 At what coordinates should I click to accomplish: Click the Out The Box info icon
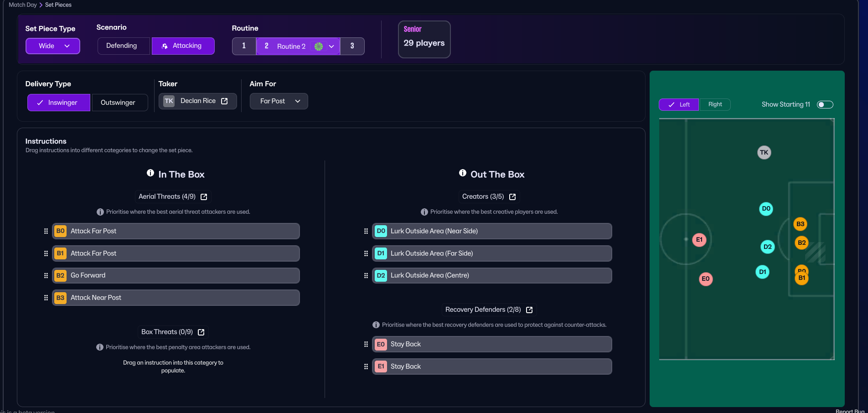(x=463, y=173)
